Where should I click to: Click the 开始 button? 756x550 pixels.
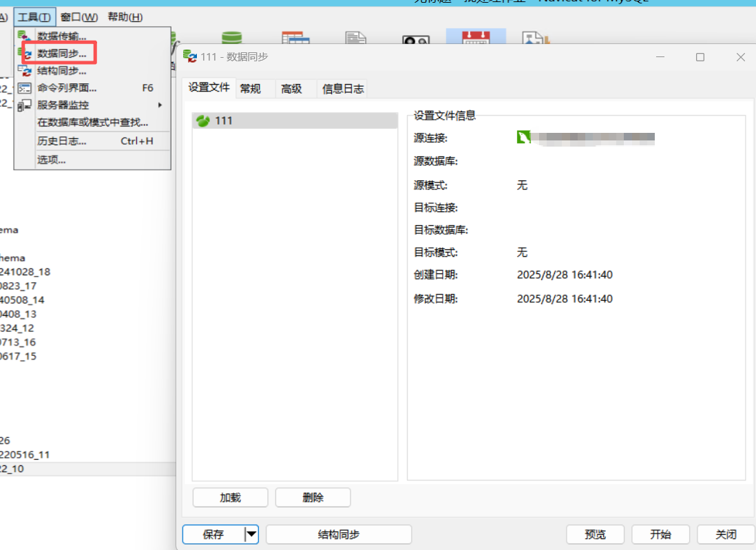pyautogui.click(x=660, y=535)
